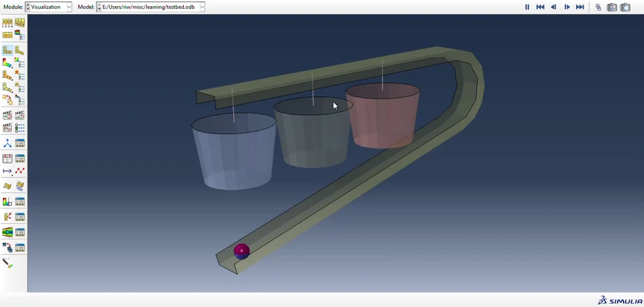This screenshot has height=307, width=644.
Task: Click the Model stepper arrows
Action: point(99,7)
